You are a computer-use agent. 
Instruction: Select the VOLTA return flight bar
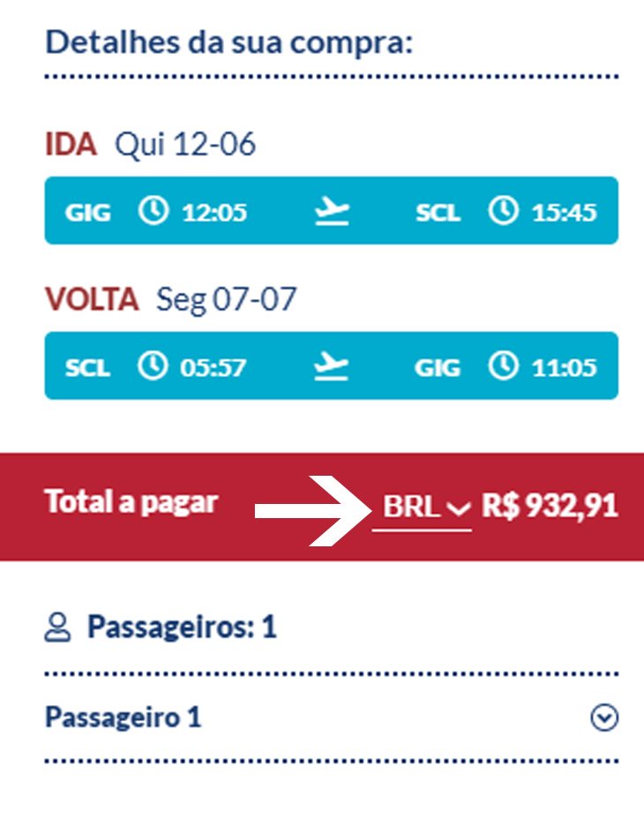click(x=332, y=365)
